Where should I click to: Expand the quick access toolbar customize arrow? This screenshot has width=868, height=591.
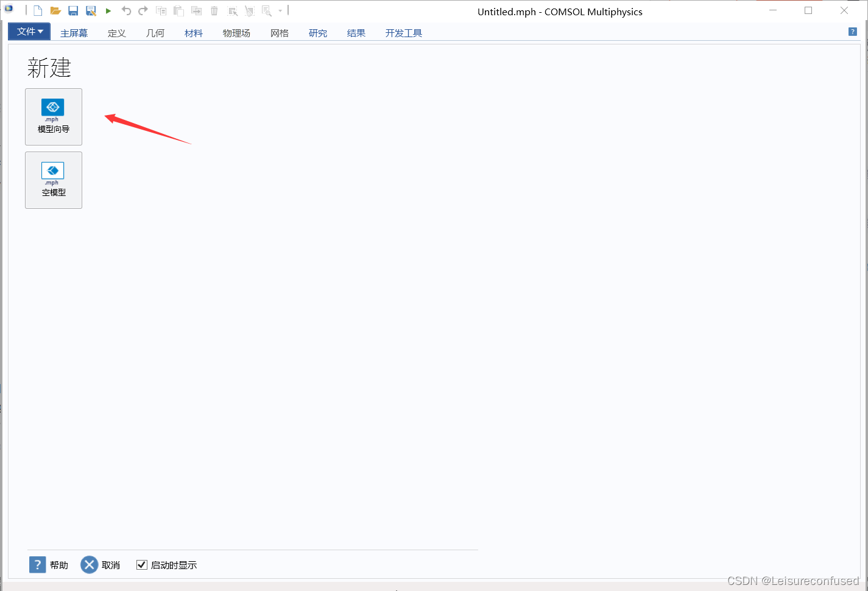coord(280,11)
